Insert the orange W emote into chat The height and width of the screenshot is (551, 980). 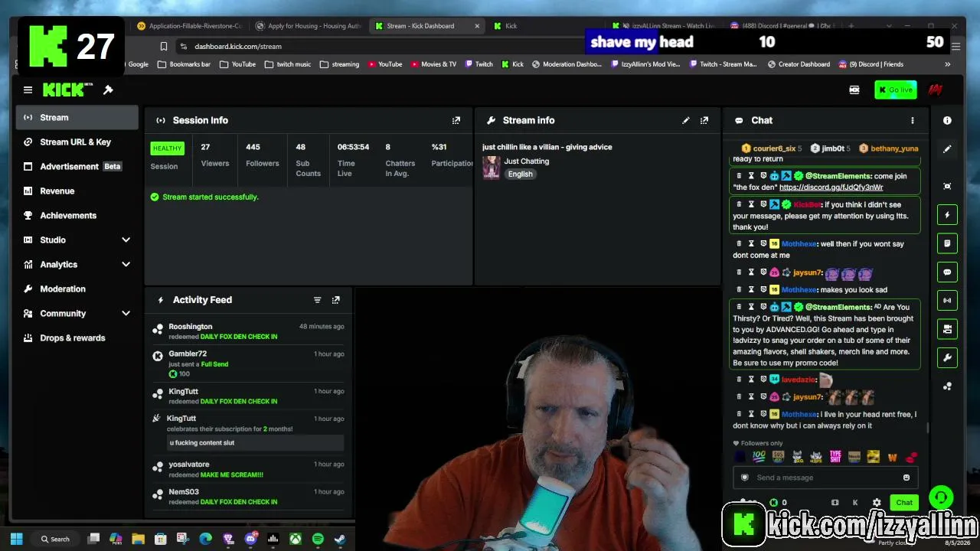pyautogui.click(x=892, y=457)
